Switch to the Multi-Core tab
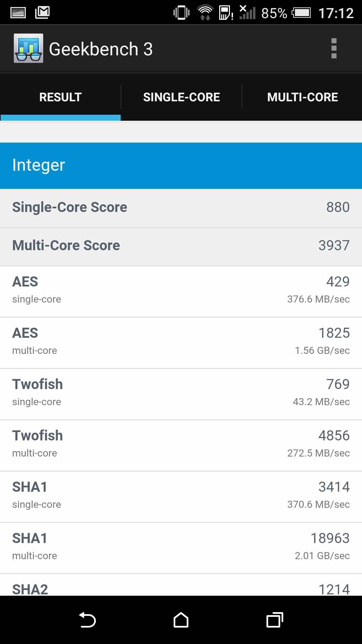The image size is (362, 644). tap(302, 97)
